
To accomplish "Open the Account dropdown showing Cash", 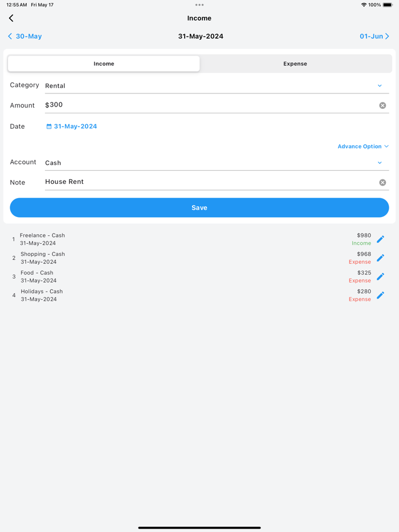I will 380,162.
